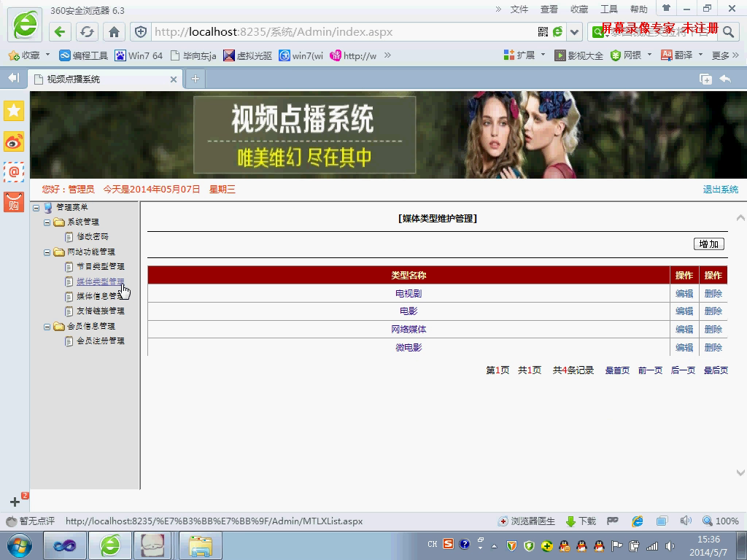Click the page scroll-down arrow

click(740, 472)
